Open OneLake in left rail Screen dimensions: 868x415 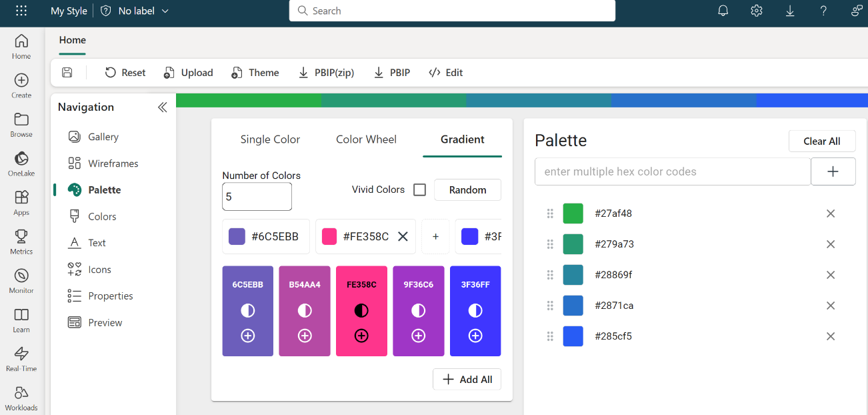point(21,163)
